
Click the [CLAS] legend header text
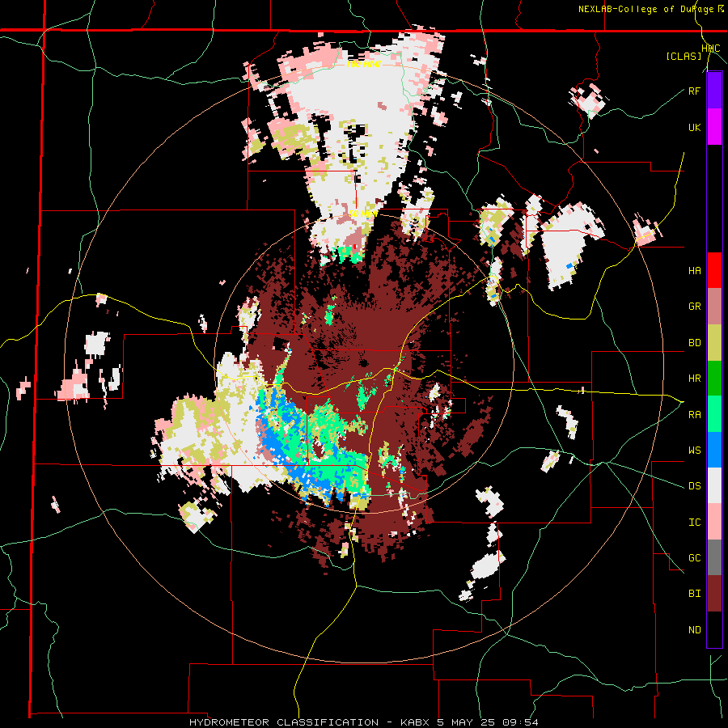(x=684, y=56)
